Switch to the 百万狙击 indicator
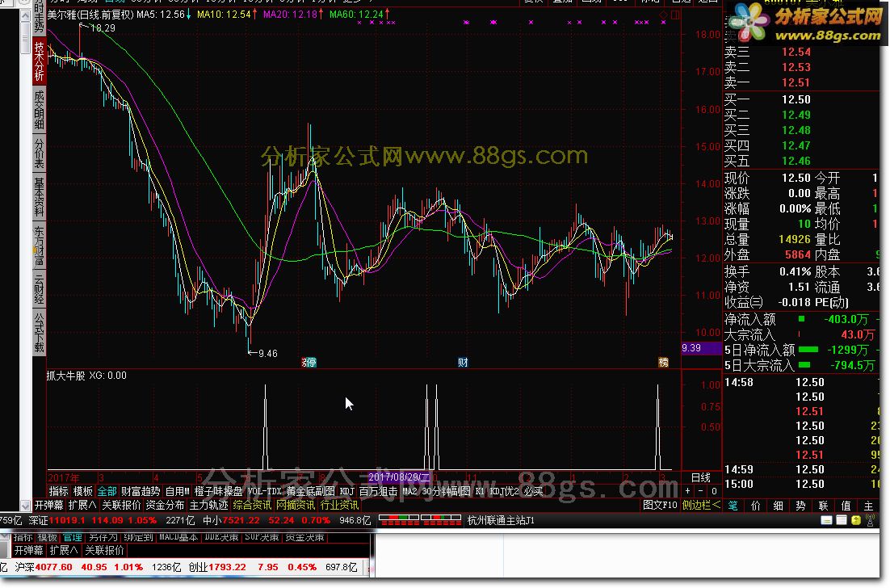The height and width of the screenshot is (588, 890). pos(379,492)
